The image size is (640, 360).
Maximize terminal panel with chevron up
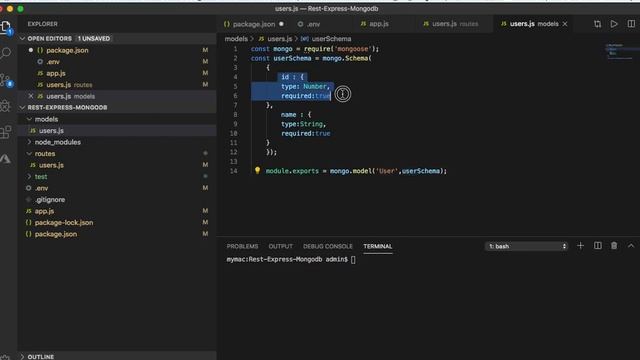click(631, 246)
